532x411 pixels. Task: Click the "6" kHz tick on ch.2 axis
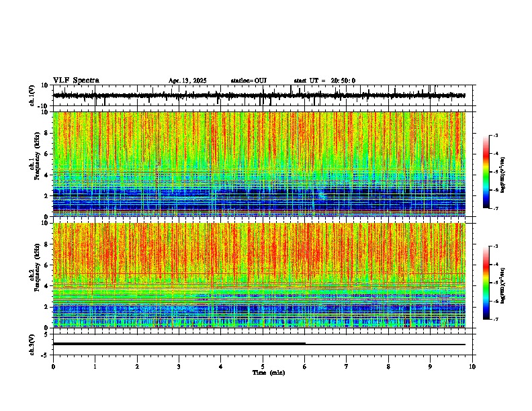[47, 265]
